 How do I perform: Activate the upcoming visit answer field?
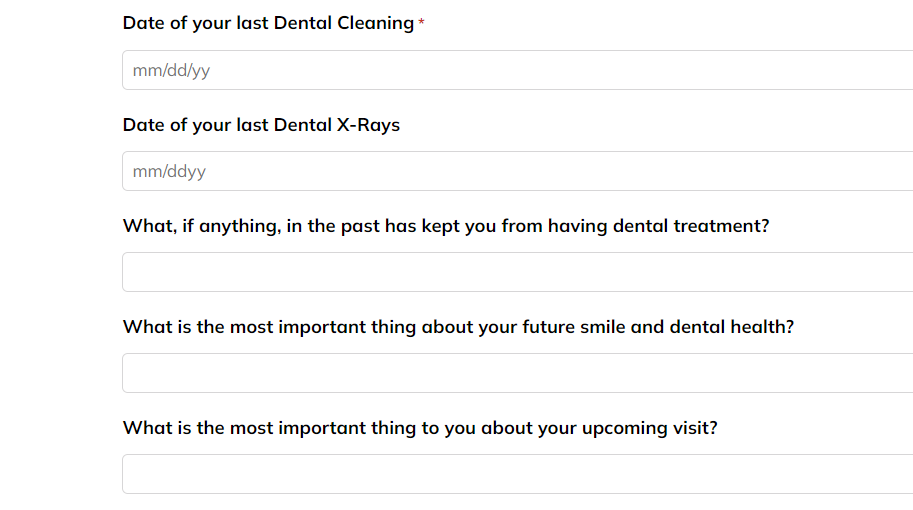[x=518, y=474]
